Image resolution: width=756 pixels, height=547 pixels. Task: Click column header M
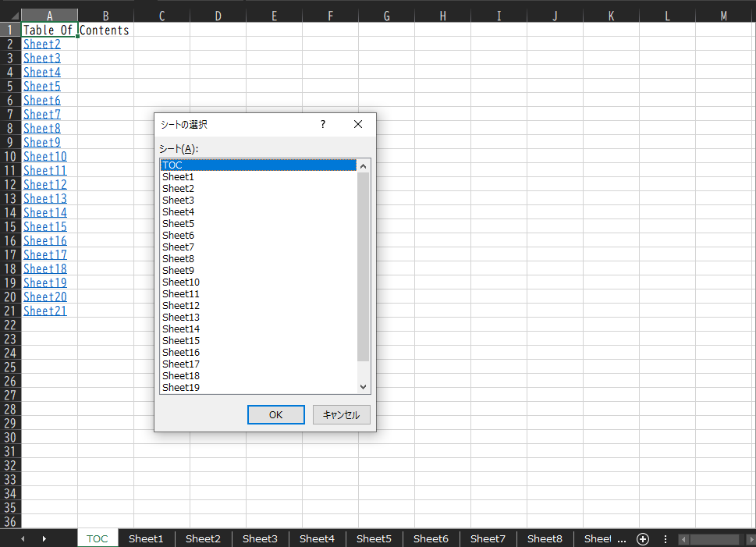click(724, 16)
